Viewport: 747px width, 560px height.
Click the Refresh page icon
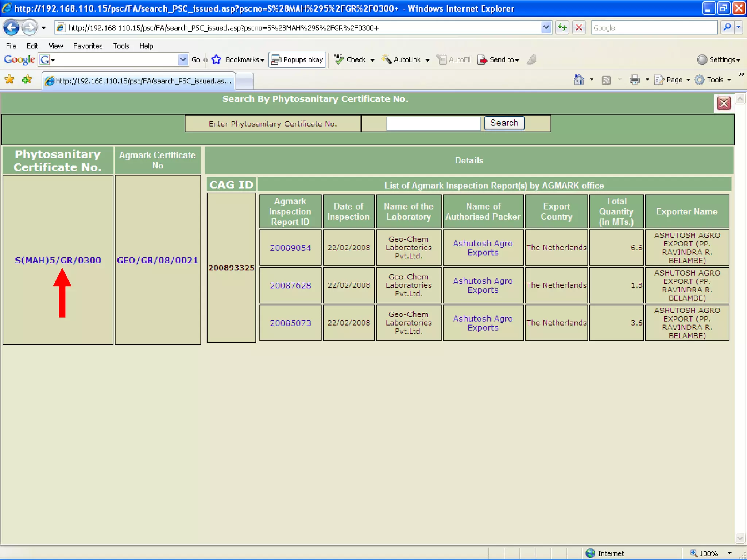pyautogui.click(x=562, y=28)
